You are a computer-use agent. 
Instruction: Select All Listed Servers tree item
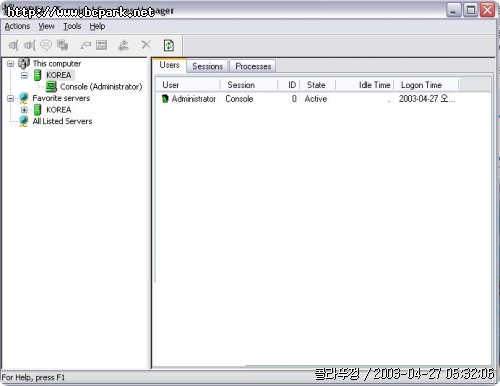[x=62, y=121]
